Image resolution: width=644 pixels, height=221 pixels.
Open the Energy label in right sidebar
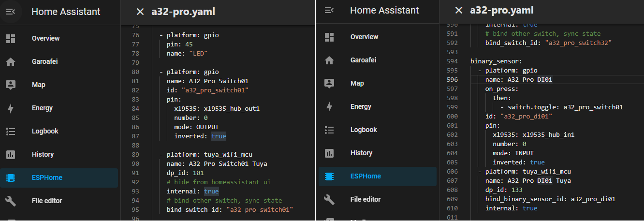361,106
